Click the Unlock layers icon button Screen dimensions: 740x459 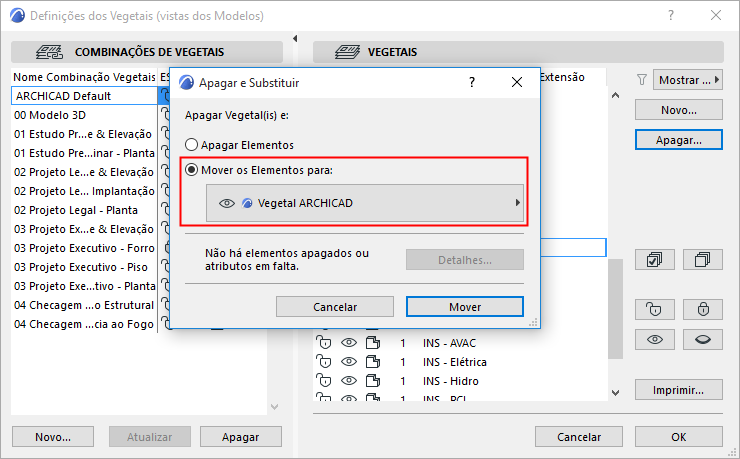point(655,308)
